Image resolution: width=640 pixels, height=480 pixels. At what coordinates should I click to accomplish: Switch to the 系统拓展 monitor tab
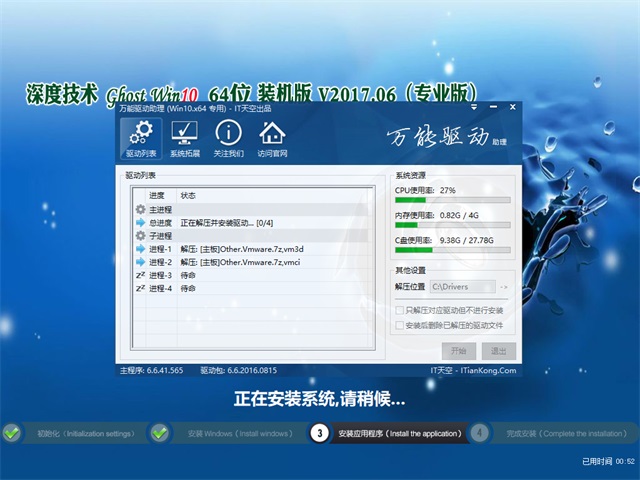[x=185, y=139]
